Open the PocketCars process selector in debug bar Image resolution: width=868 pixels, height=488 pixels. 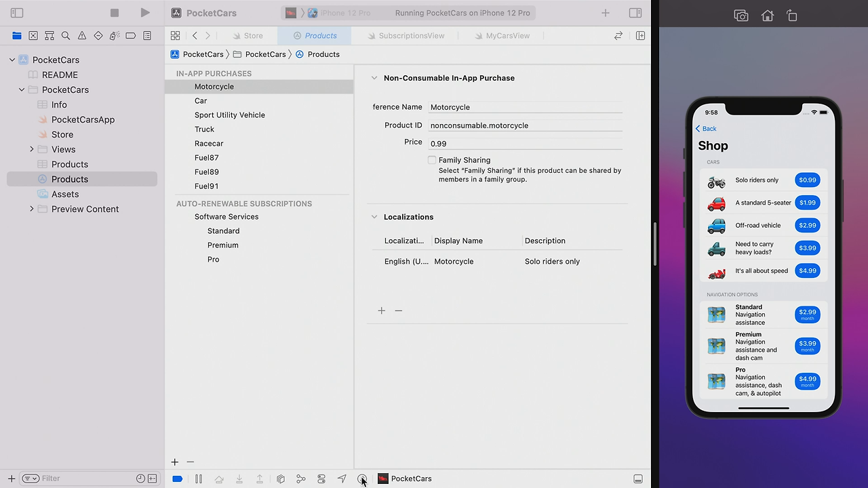405,479
